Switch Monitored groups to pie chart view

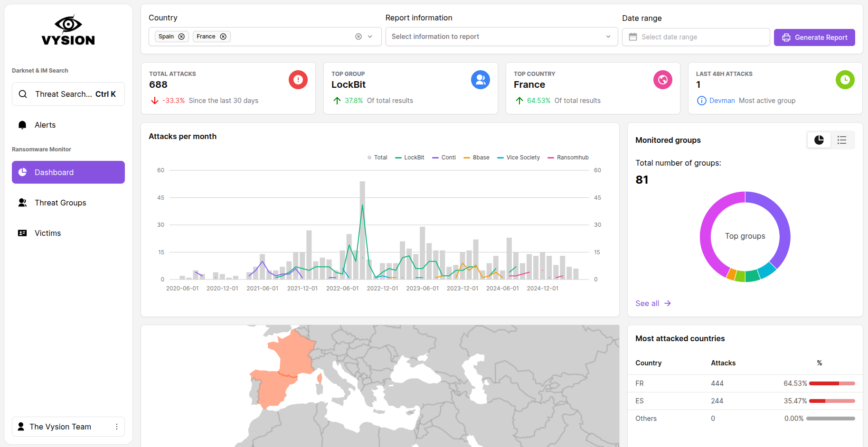coord(819,140)
